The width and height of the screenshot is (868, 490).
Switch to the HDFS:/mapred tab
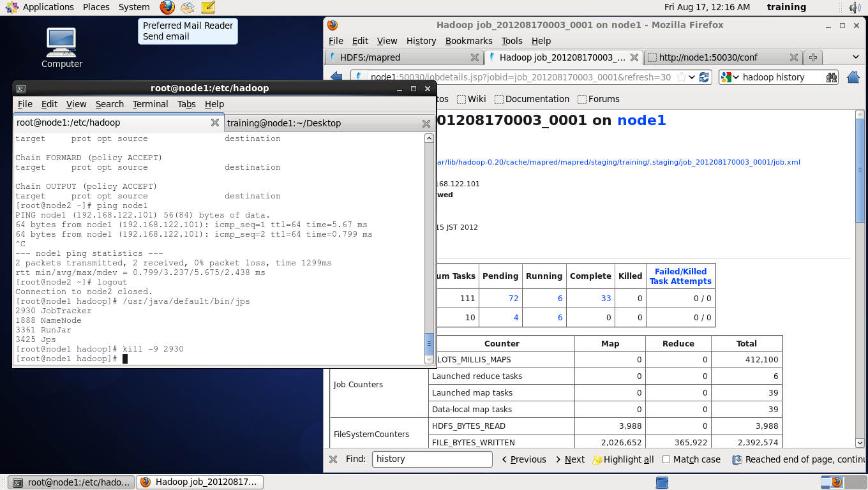pyautogui.click(x=404, y=57)
